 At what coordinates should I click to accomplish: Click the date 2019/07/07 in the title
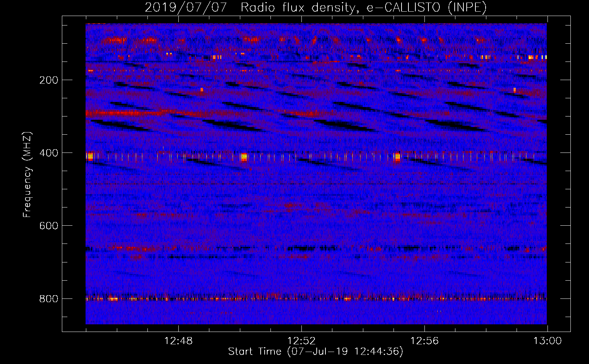click(x=186, y=7)
